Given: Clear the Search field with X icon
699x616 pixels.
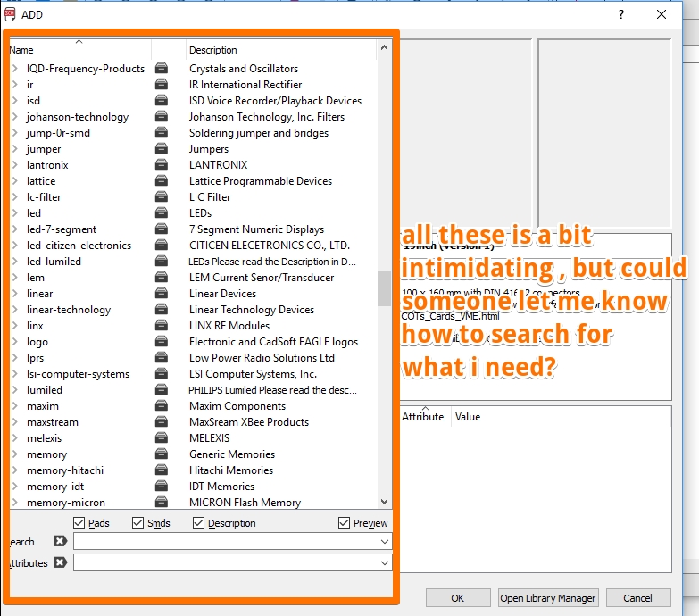Looking at the screenshot, I should point(60,541).
